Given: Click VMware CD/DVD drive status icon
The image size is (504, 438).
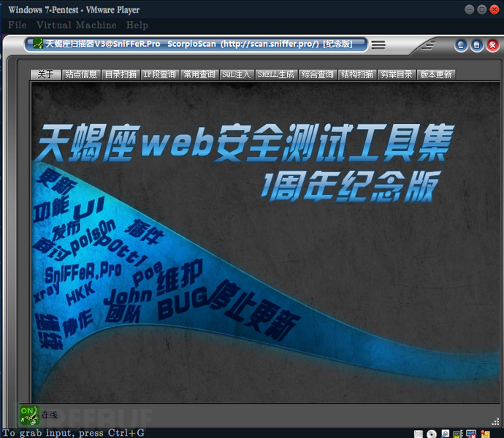Looking at the screenshot, I should (432, 434).
